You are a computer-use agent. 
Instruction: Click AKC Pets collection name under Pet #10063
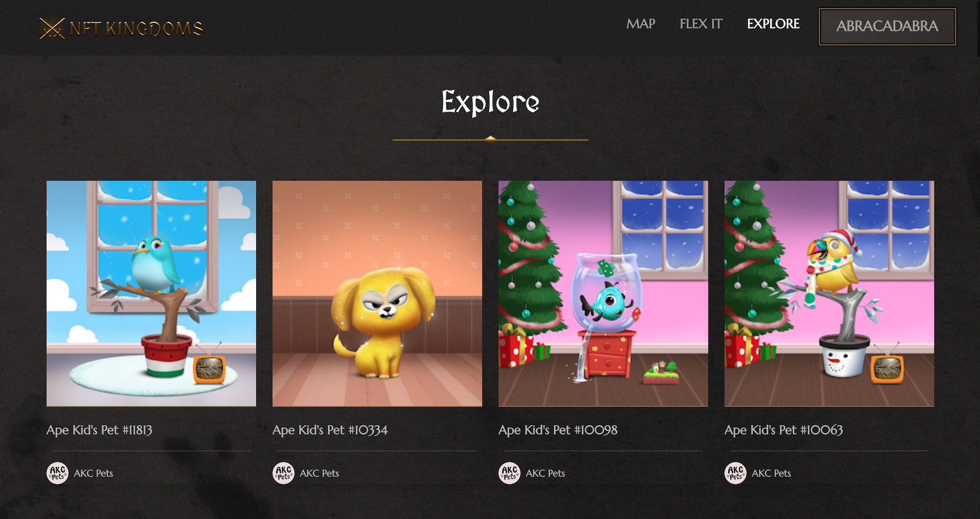(x=771, y=474)
